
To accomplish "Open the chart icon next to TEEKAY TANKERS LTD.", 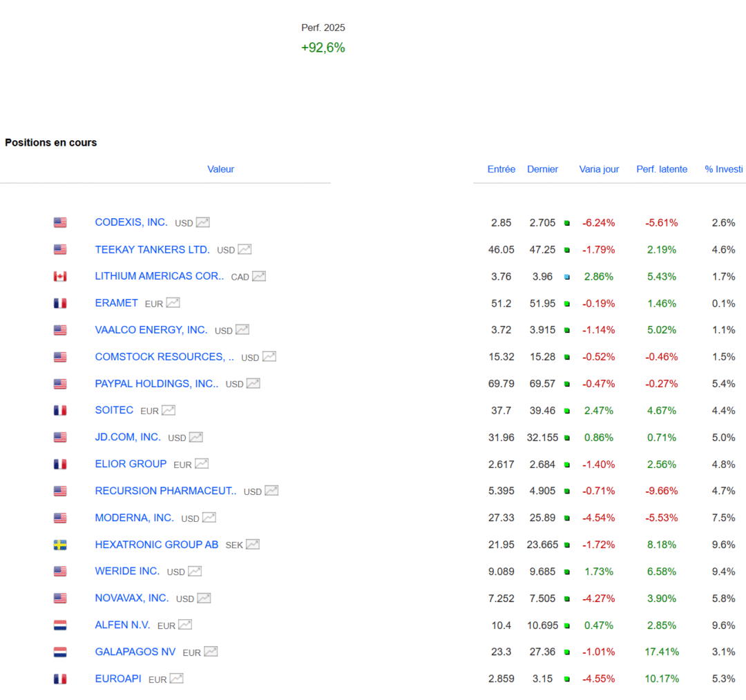I will [245, 249].
